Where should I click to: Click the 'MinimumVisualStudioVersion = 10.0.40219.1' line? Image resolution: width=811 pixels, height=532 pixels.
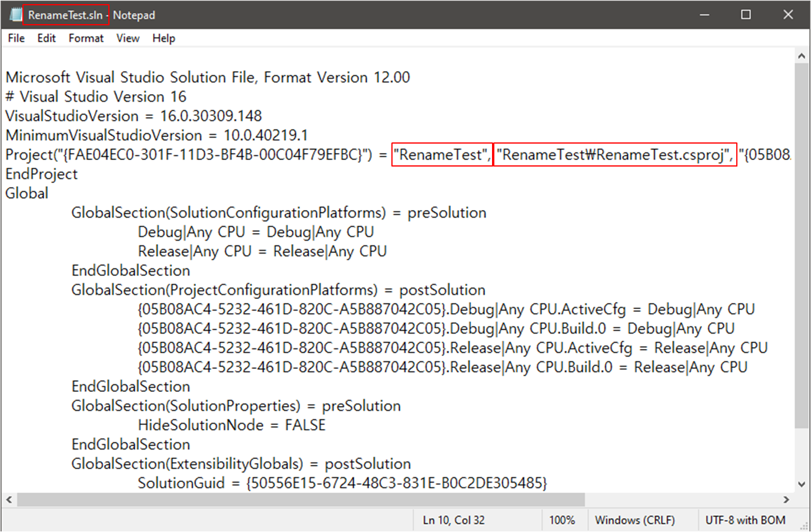tap(157, 135)
